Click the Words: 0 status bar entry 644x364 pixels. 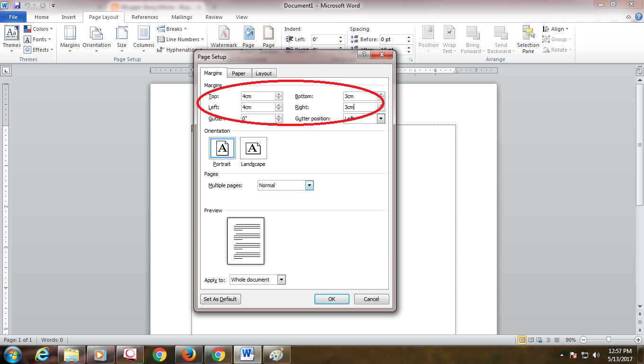(52, 340)
